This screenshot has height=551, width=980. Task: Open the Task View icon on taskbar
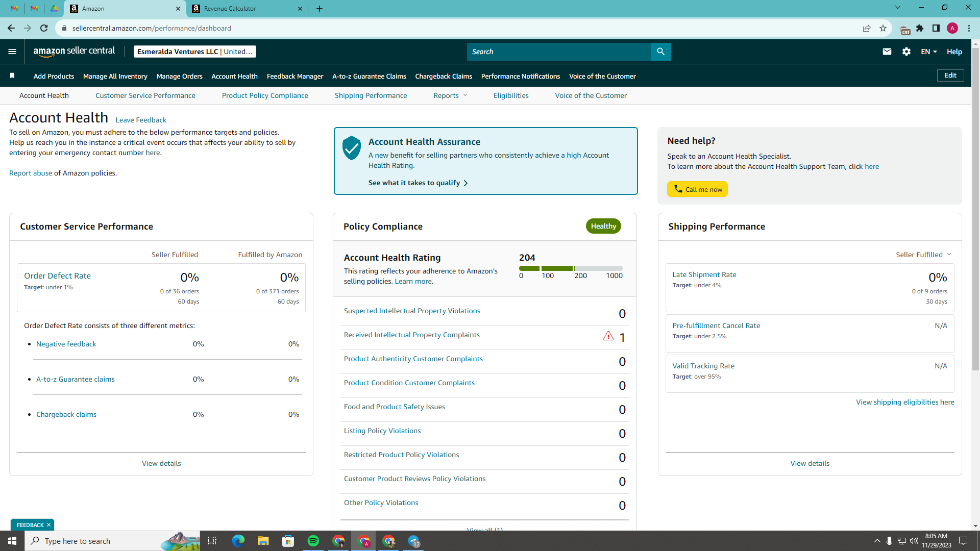pyautogui.click(x=212, y=541)
